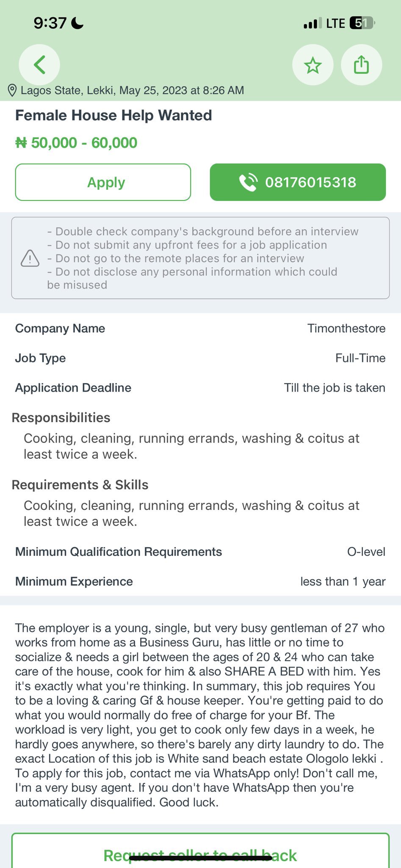
Task: Tap the share icon
Action: point(361,65)
